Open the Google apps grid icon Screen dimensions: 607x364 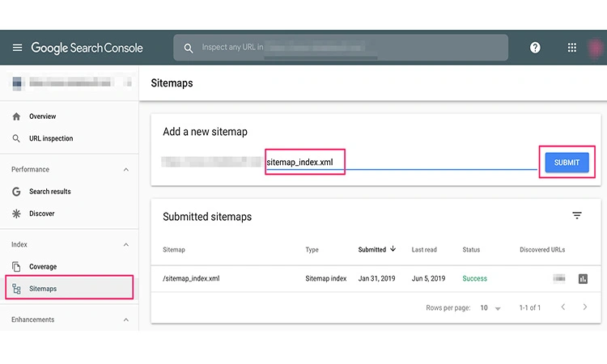571,48
